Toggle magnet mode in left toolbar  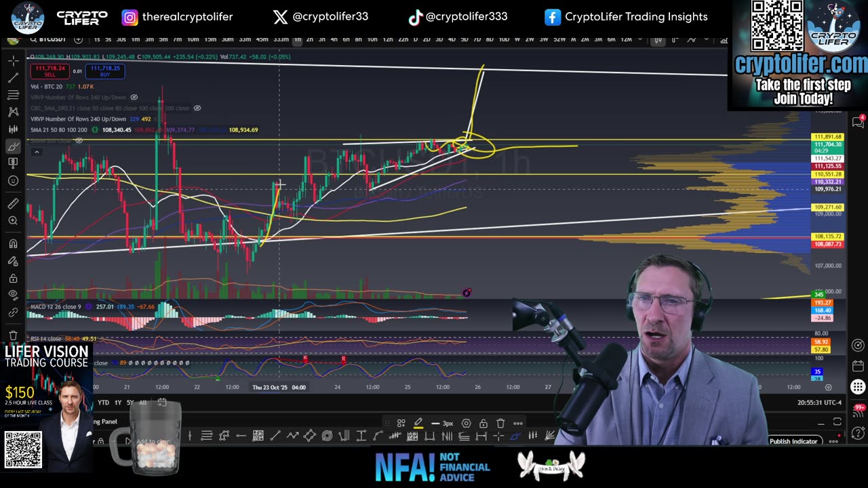tap(13, 243)
